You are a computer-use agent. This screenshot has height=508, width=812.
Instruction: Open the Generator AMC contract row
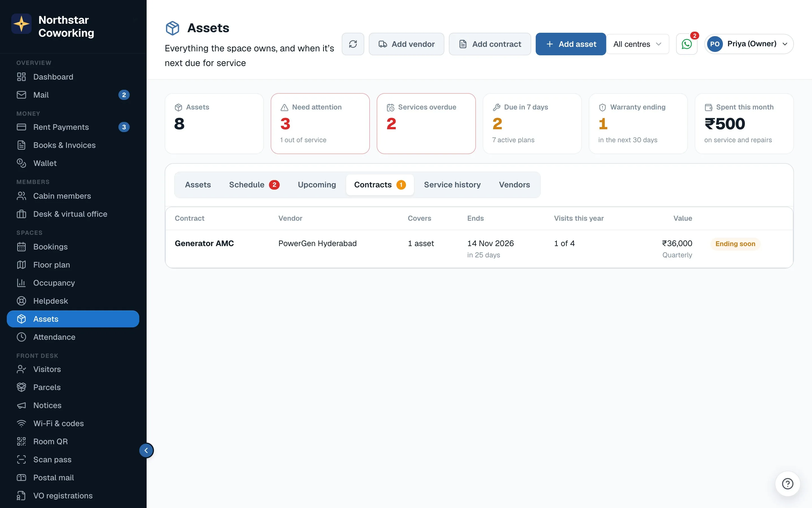click(x=479, y=249)
